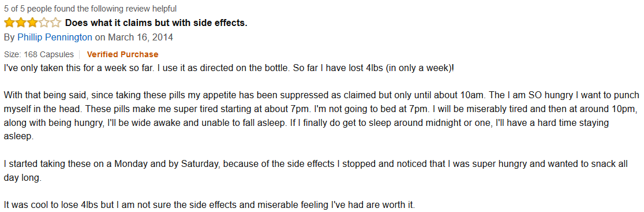The height and width of the screenshot is (212, 644).
Task: Click the 'Size: 168 Capsules' text
Action: tap(39, 54)
